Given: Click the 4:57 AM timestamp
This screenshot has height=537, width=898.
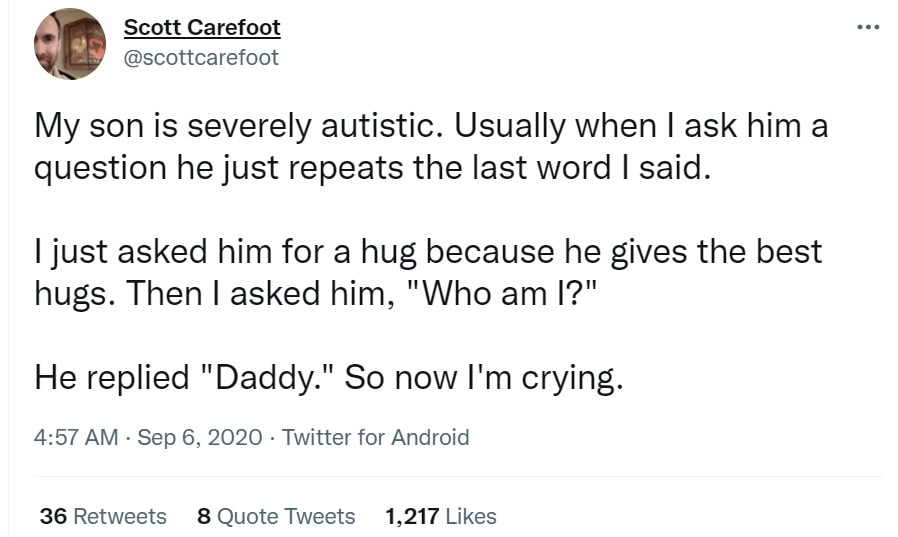Looking at the screenshot, I should 75,437.
